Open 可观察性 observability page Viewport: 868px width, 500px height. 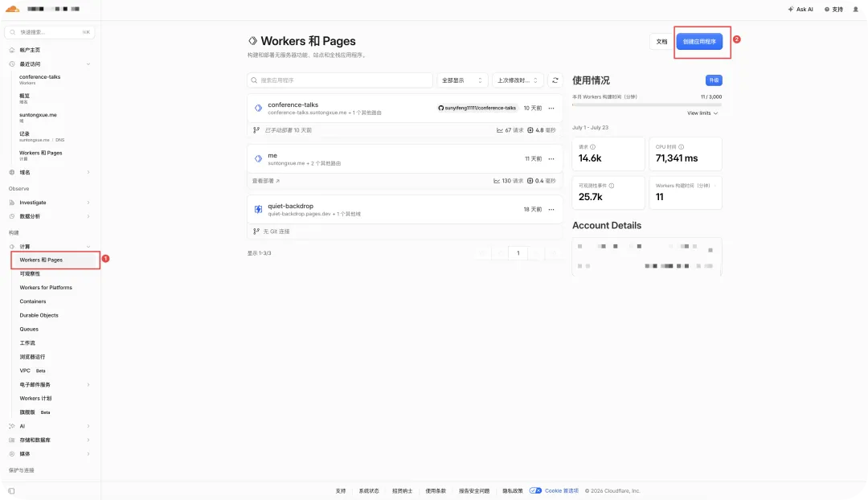(x=30, y=273)
